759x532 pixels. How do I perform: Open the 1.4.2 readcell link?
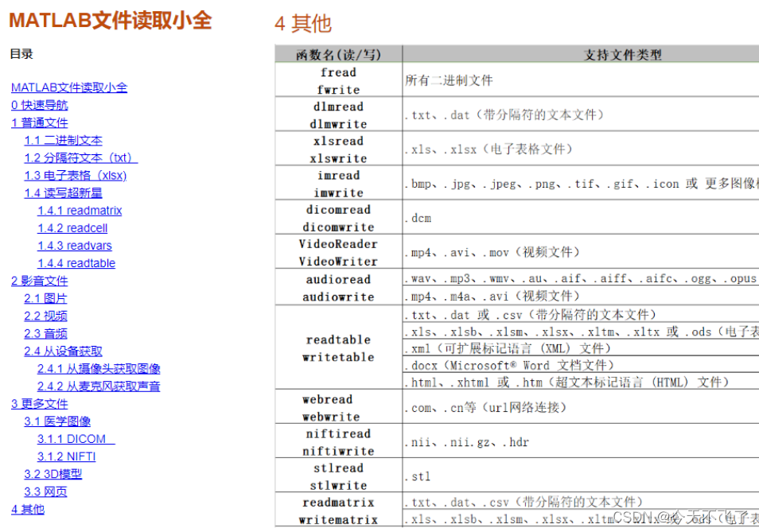[72, 227]
